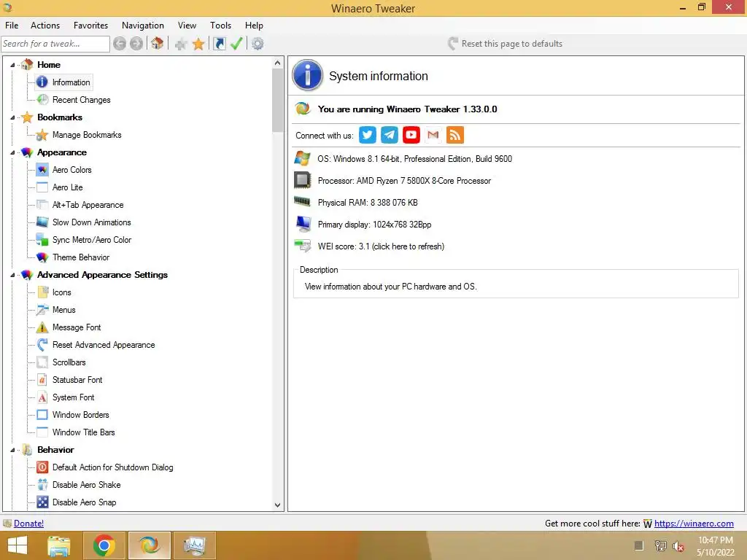
Task: Select Manage Bookmarks in the tree
Action: coord(87,135)
